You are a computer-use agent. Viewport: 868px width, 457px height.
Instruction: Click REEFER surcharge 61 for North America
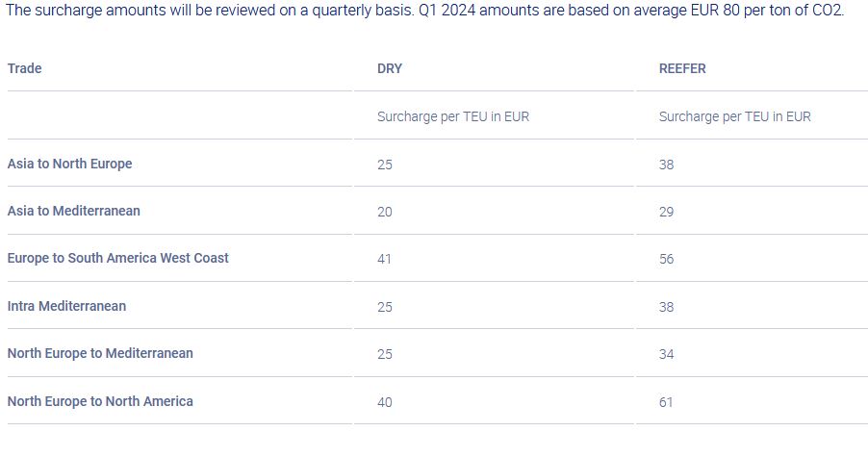[666, 402]
